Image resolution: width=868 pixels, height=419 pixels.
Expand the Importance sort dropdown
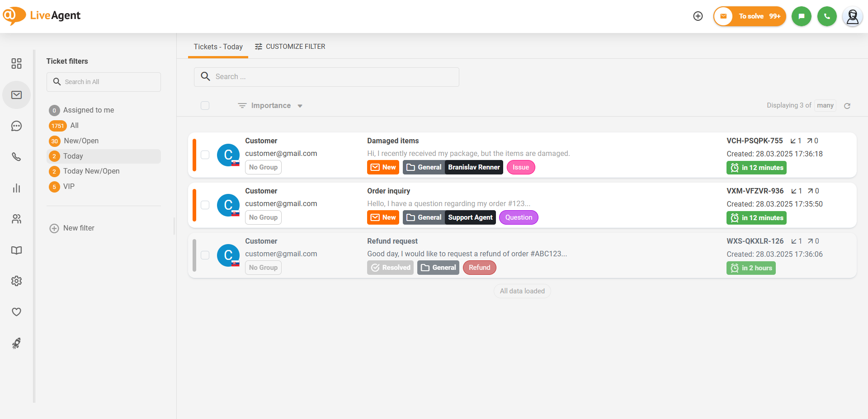tap(270, 106)
